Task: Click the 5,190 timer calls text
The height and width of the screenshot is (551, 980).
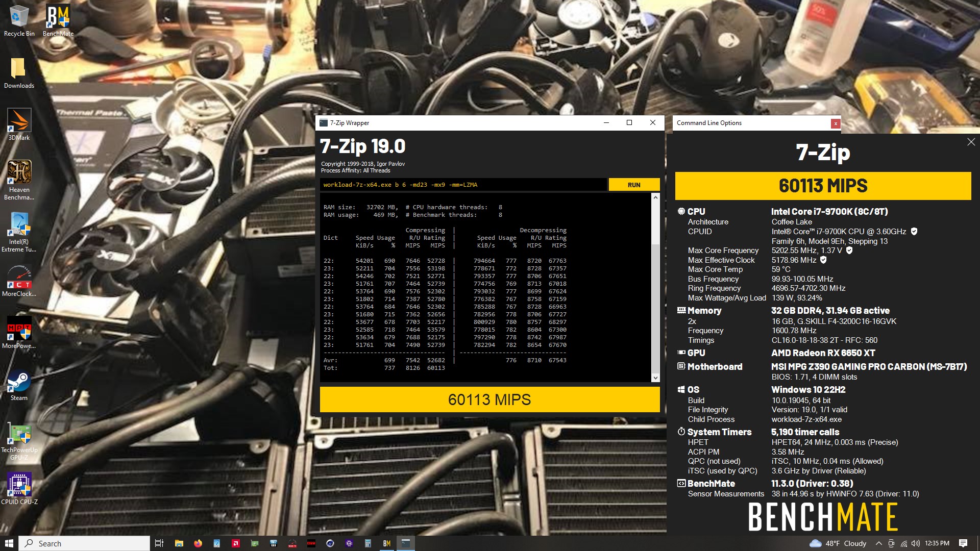Action: coord(805,432)
